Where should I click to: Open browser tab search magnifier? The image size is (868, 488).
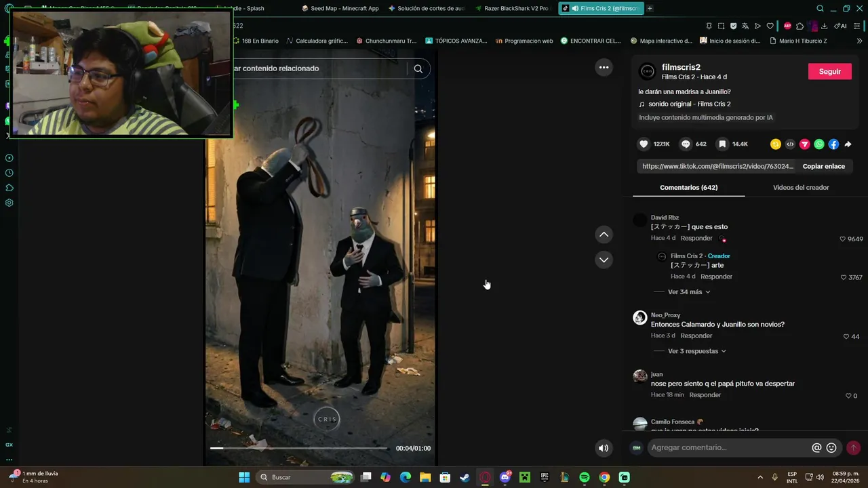(820, 8)
